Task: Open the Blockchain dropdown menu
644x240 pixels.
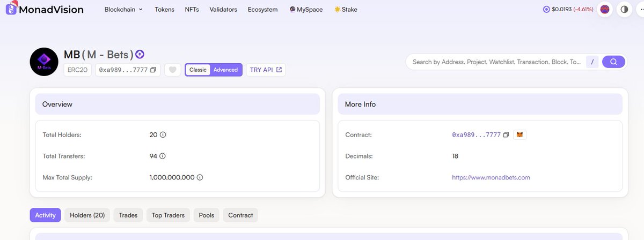Action: click(x=123, y=10)
